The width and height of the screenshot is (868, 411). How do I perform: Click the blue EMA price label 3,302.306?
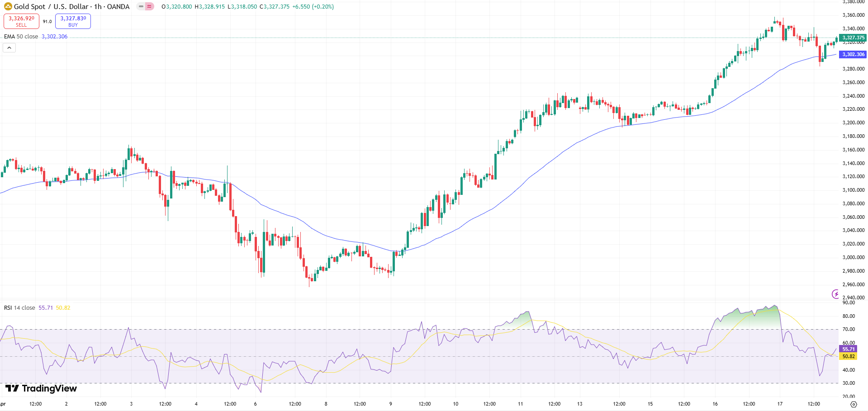coord(852,54)
